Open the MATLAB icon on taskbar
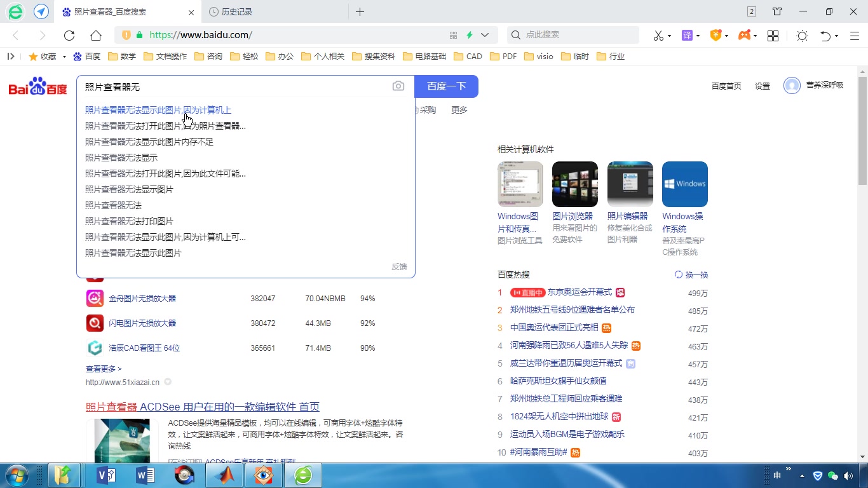The image size is (868, 488). pyautogui.click(x=224, y=475)
